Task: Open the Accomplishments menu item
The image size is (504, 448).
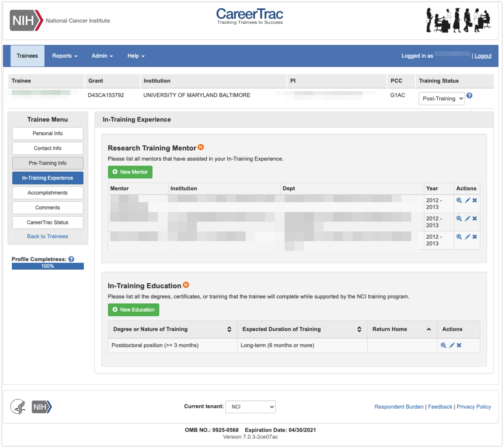Action: pos(48,193)
